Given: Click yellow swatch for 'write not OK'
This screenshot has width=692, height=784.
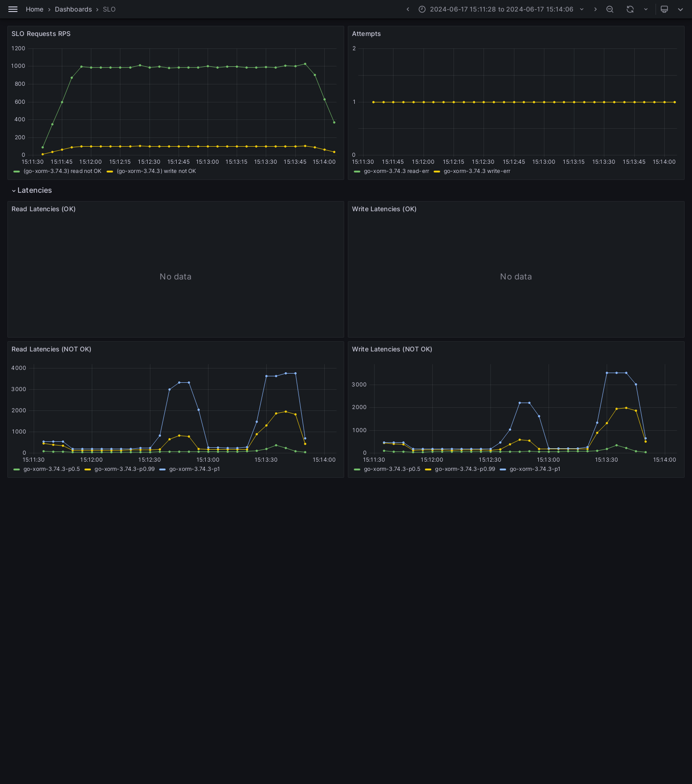Looking at the screenshot, I should point(110,171).
